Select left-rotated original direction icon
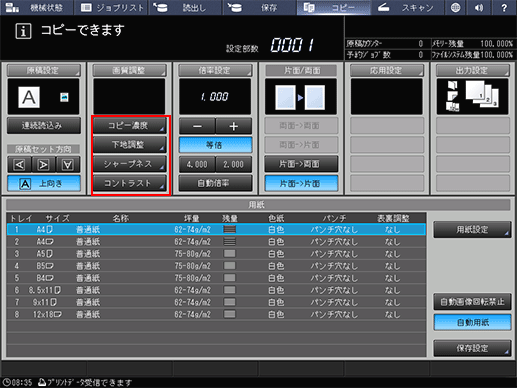Viewport: 517px width, 388px height. pos(19,165)
